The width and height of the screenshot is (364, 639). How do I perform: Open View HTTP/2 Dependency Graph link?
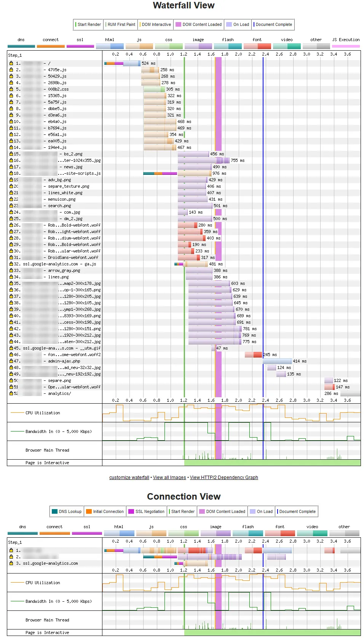point(224,478)
